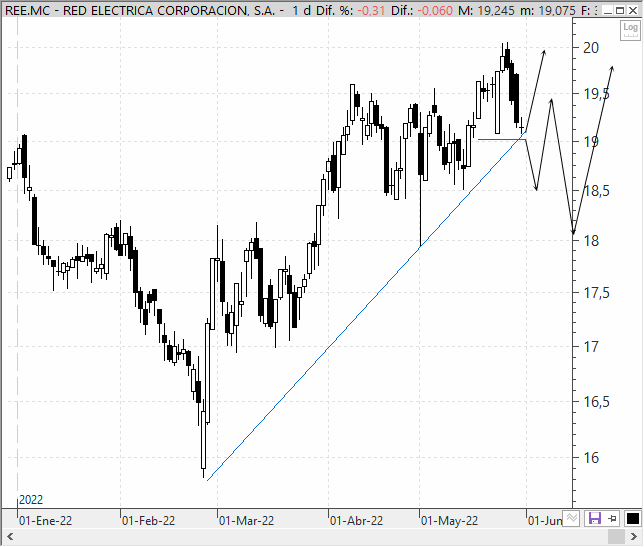
Task: Click the 20 price axis label
Action: 591,48
